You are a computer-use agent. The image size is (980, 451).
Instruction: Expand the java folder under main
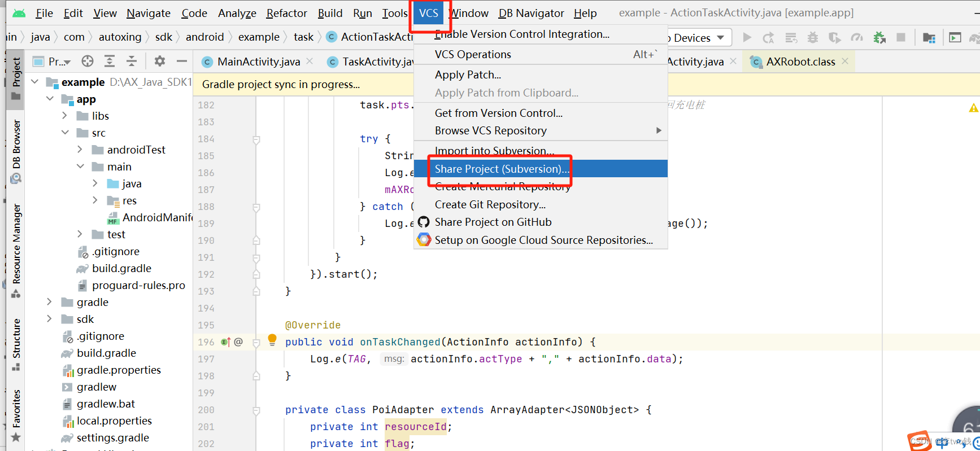pos(95,183)
